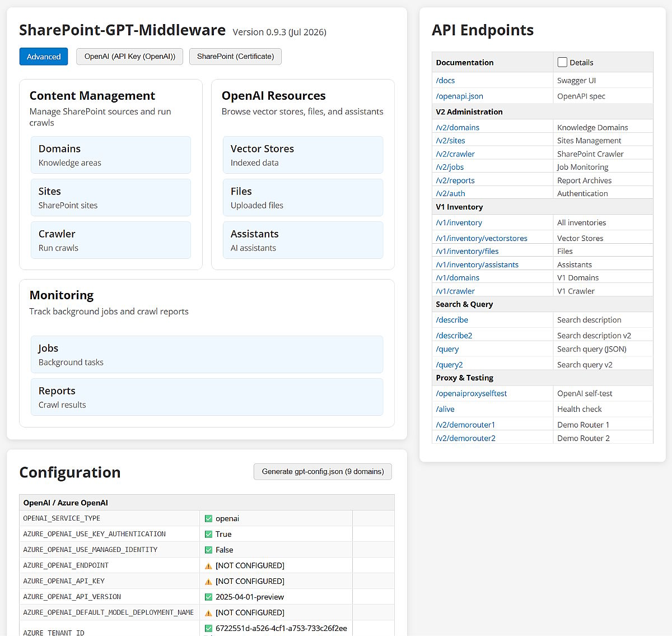Open the /describe endpoint link
This screenshot has width=672, height=636.
(452, 320)
